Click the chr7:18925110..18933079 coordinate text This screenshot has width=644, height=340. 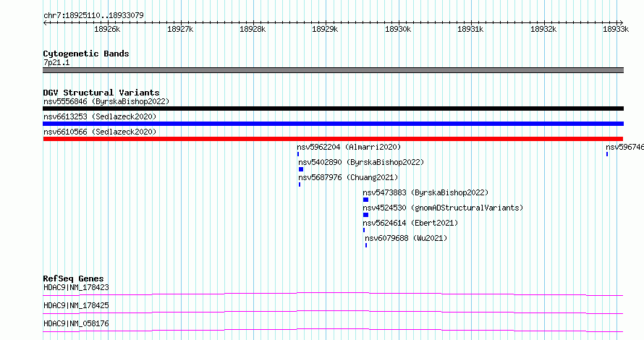coord(93,15)
